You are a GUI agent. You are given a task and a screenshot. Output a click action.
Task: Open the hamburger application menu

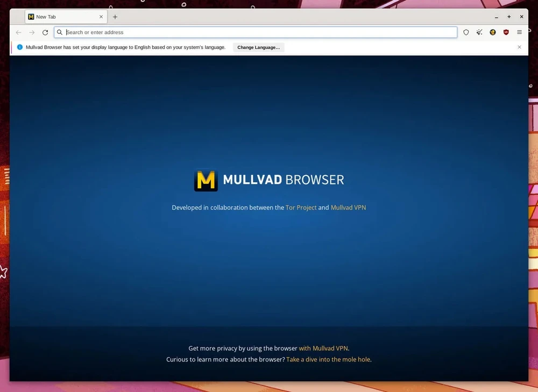[x=519, y=32]
